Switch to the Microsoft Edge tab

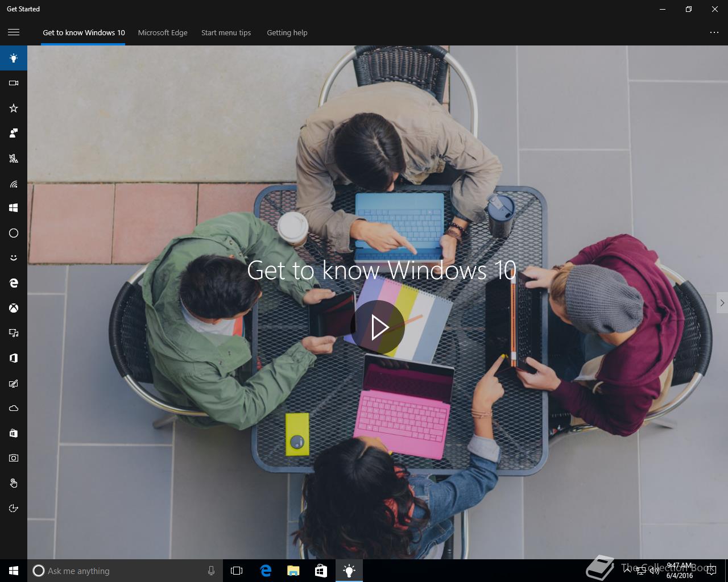[163, 32]
